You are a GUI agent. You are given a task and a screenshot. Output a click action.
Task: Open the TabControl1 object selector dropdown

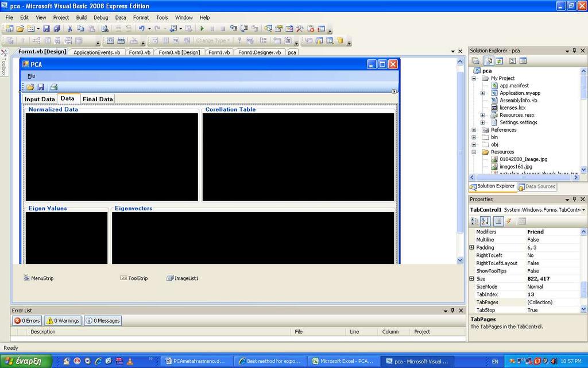[583, 210]
